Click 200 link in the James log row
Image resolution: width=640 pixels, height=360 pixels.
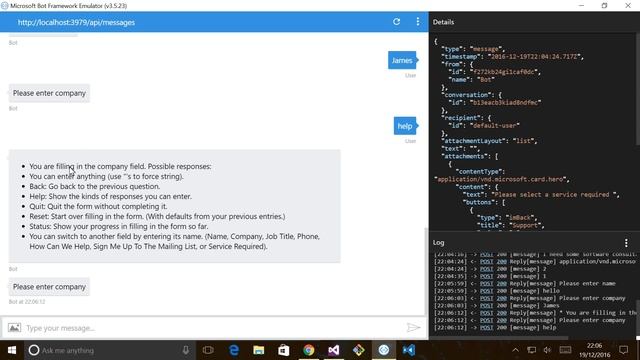point(502,306)
